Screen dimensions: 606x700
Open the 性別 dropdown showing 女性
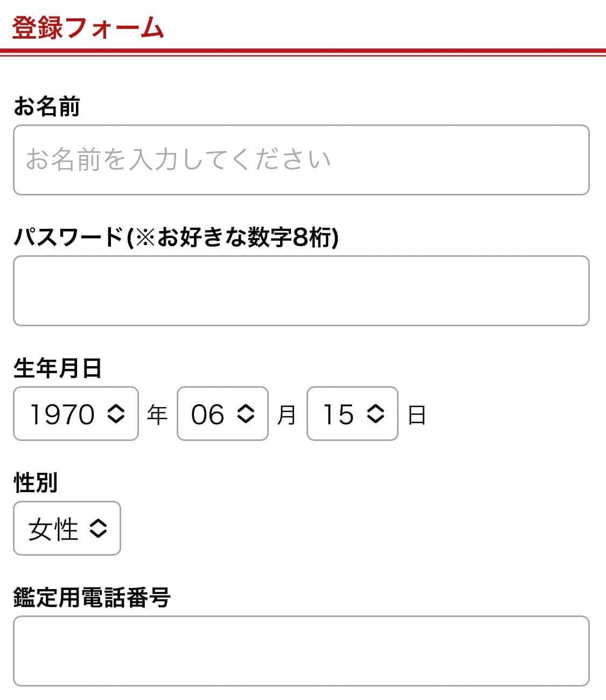(x=67, y=528)
